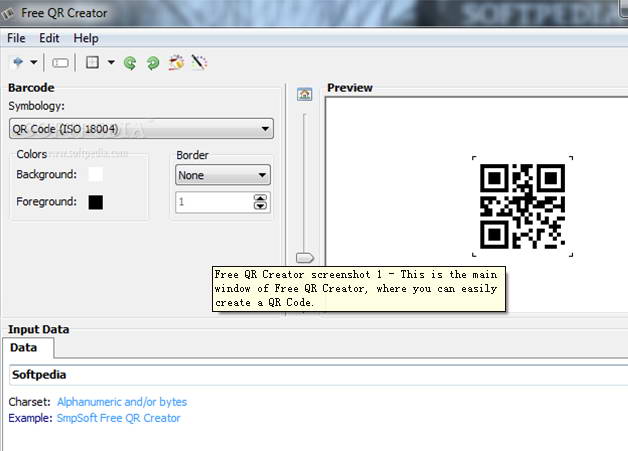Click the paint brush palette icon
Viewport: 628px width, 451px height.
point(176,63)
